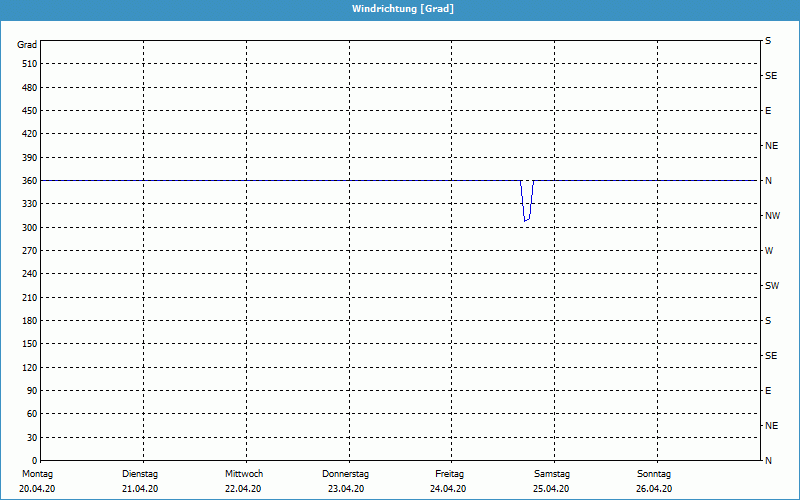Click the 'Dienstag' day label
The image size is (800, 500).
pyautogui.click(x=140, y=474)
